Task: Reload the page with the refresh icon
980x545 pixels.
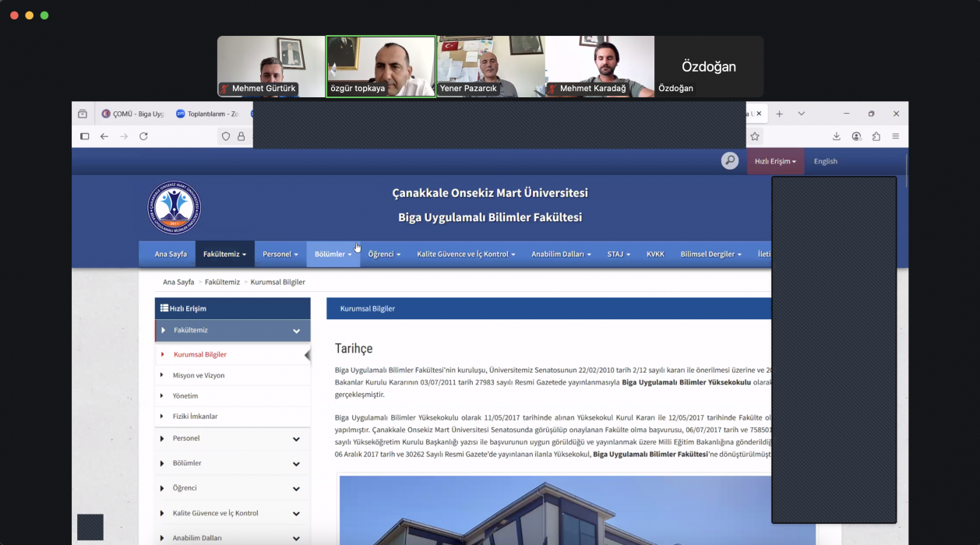Action: click(x=143, y=136)
